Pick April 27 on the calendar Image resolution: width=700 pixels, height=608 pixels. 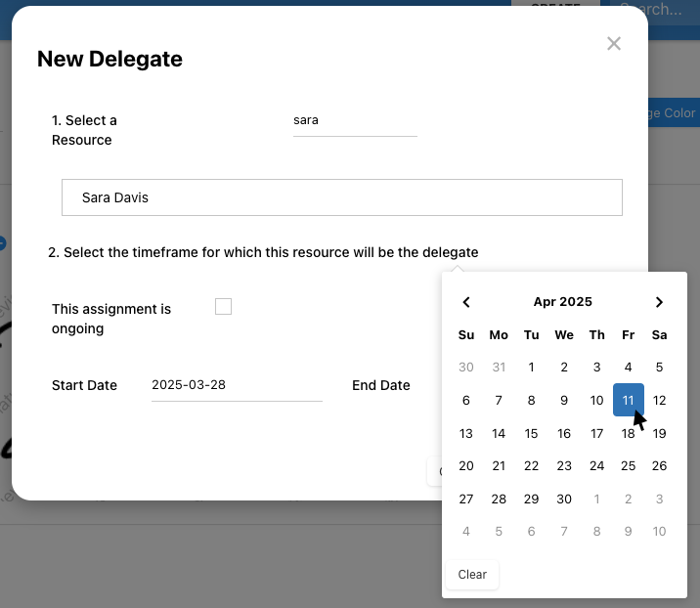(x=466, y=499)
